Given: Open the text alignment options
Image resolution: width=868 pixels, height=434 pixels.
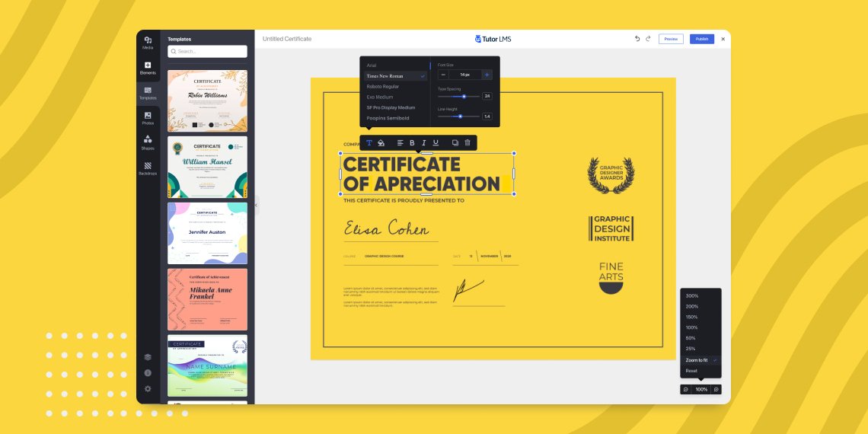Looking at the screenshot, I should tap(400, 142).
